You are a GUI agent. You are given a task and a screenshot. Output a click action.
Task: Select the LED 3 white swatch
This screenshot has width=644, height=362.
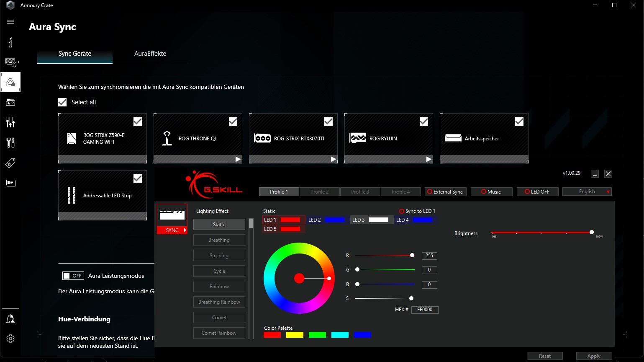[379, 220]
